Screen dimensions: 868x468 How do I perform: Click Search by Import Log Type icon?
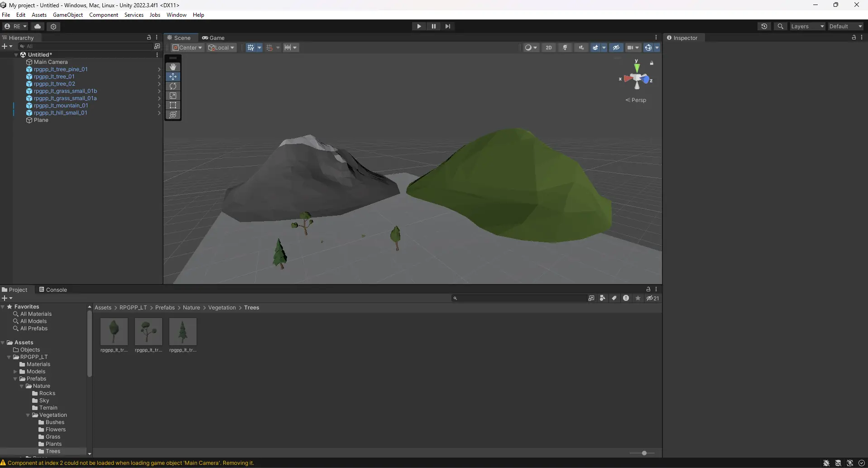click(x=626, y=298)
